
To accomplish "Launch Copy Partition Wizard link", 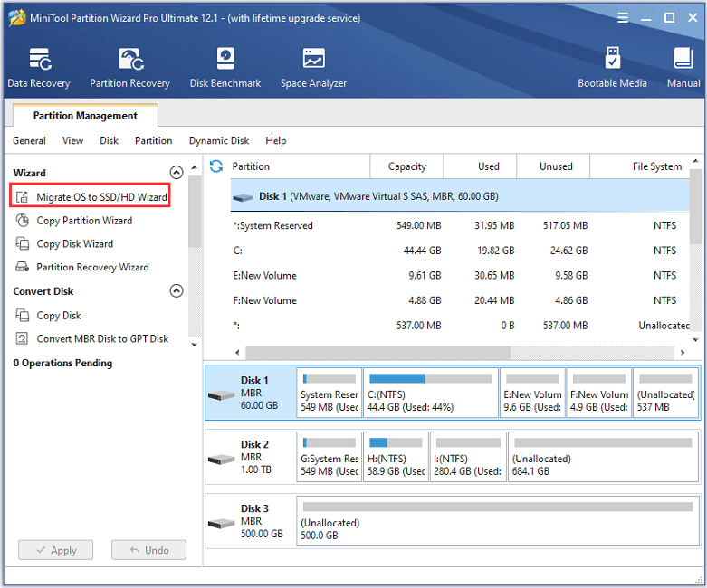I will [x=84, y=221].
